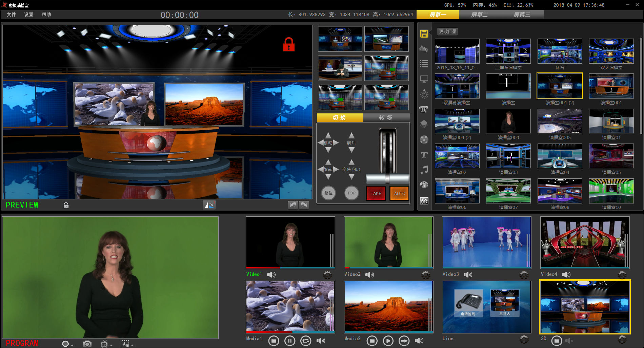Open the 设置 menu
The image size is (644, 348).
28,15
